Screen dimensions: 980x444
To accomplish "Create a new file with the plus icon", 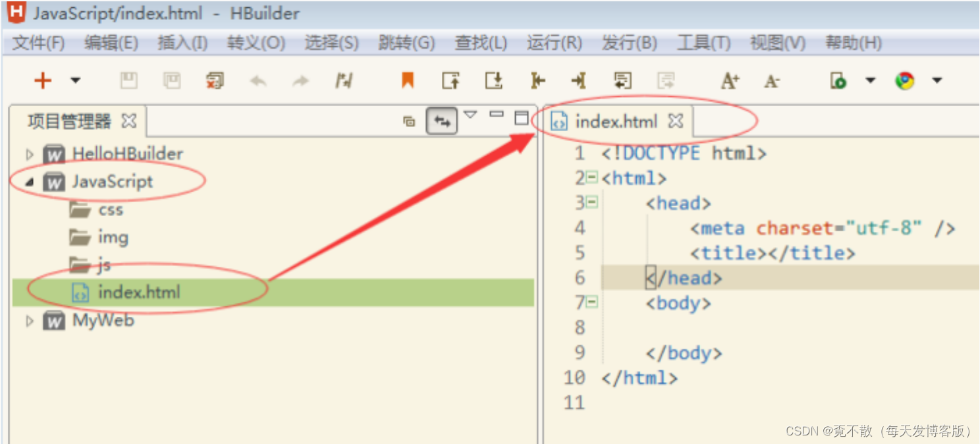I will (42, 80).
